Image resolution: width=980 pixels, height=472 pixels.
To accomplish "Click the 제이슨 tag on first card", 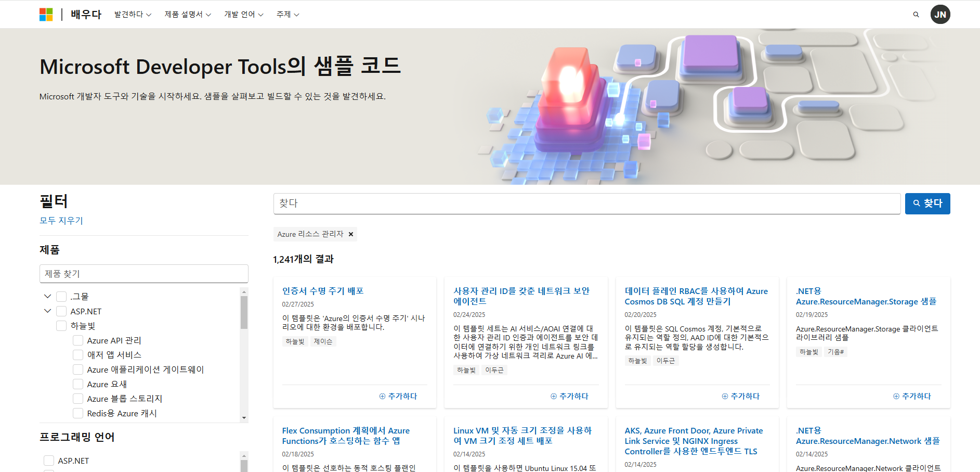I will pos(323,341).
